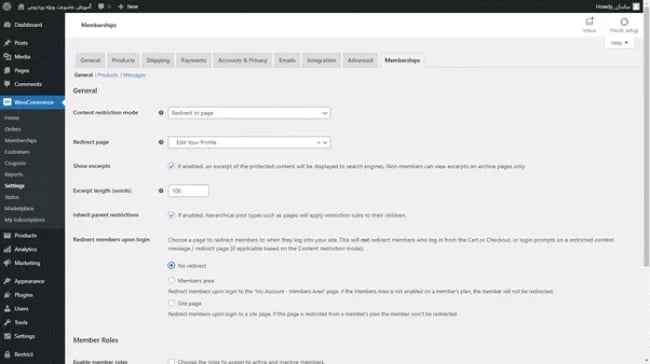Viewport: 650px width, 364px height.
Task: Open the Media icon in sidebar
Action: [x=7, y=57]
